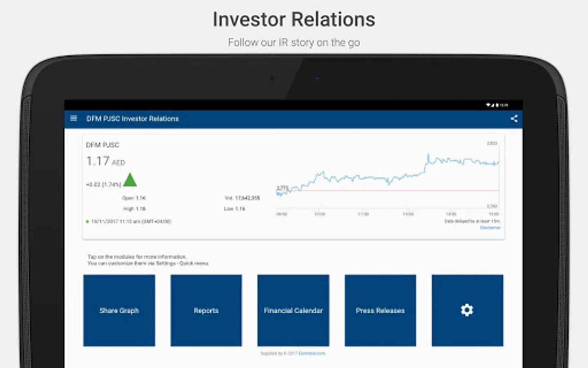Click the status bar Wi-Fi icon
The image size is (588, 368).
point(488,105)
